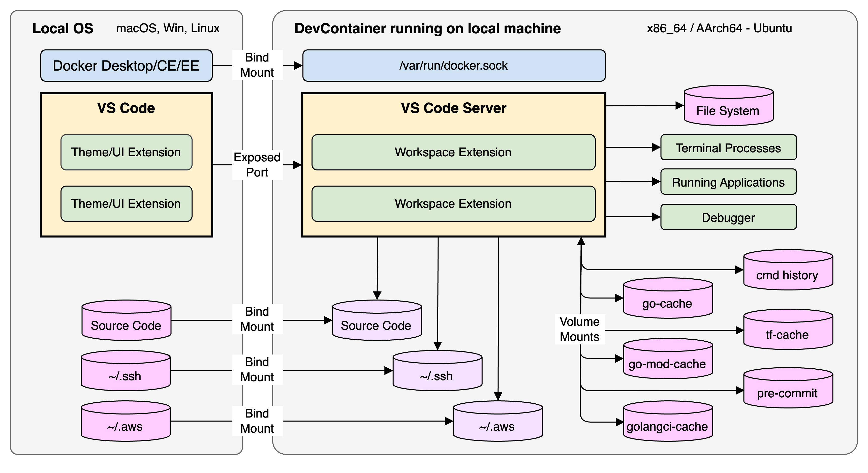The image size is (868, 473).
Task: Select the Running Applications box
Action: 728,182
